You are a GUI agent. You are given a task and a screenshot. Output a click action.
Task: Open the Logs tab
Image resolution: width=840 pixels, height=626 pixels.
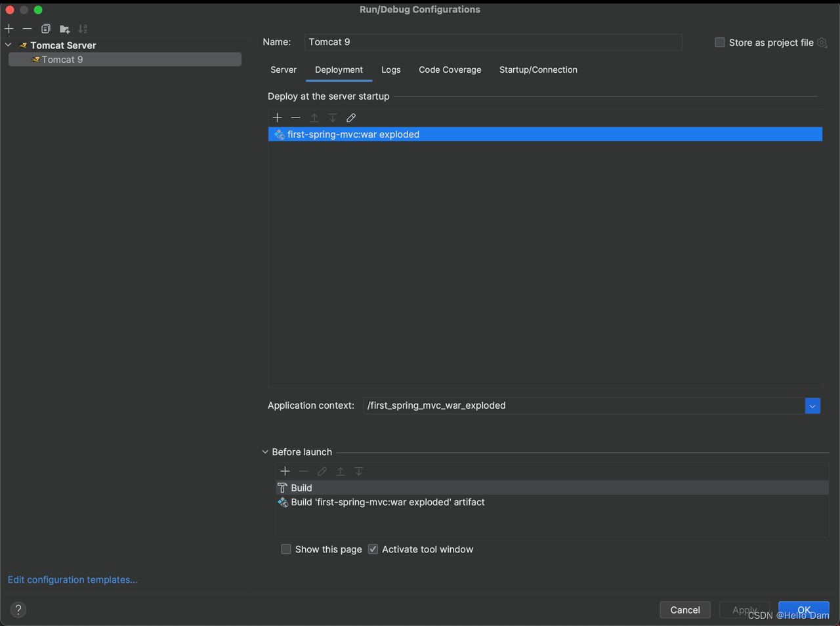coord(391,70)
